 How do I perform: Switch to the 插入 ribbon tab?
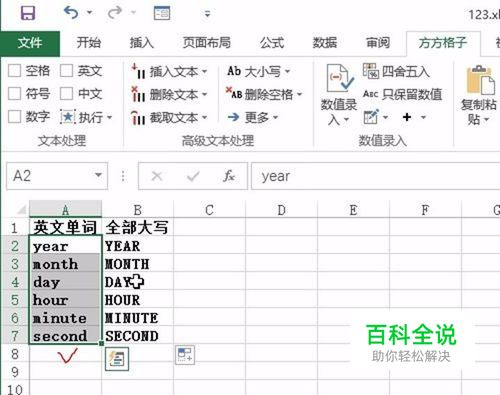[x=142, y=43]
